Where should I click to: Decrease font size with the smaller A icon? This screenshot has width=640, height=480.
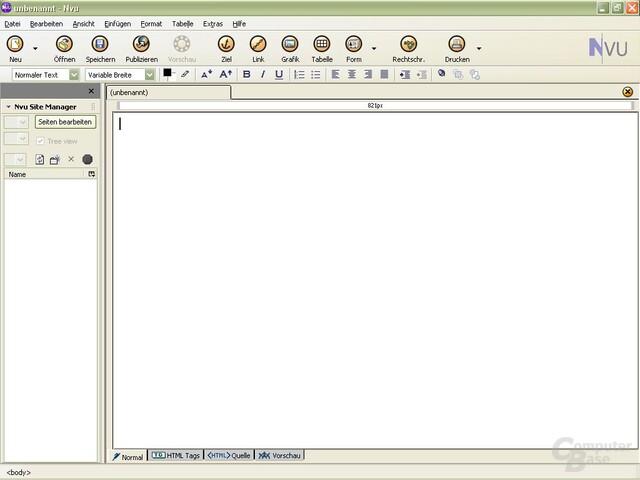[207, 74]
